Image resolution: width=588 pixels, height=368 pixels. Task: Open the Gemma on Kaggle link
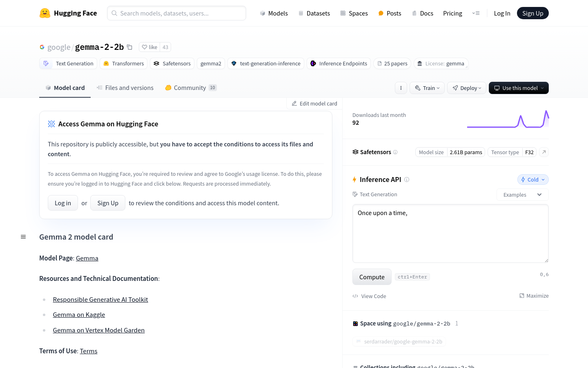coord(79,314)
